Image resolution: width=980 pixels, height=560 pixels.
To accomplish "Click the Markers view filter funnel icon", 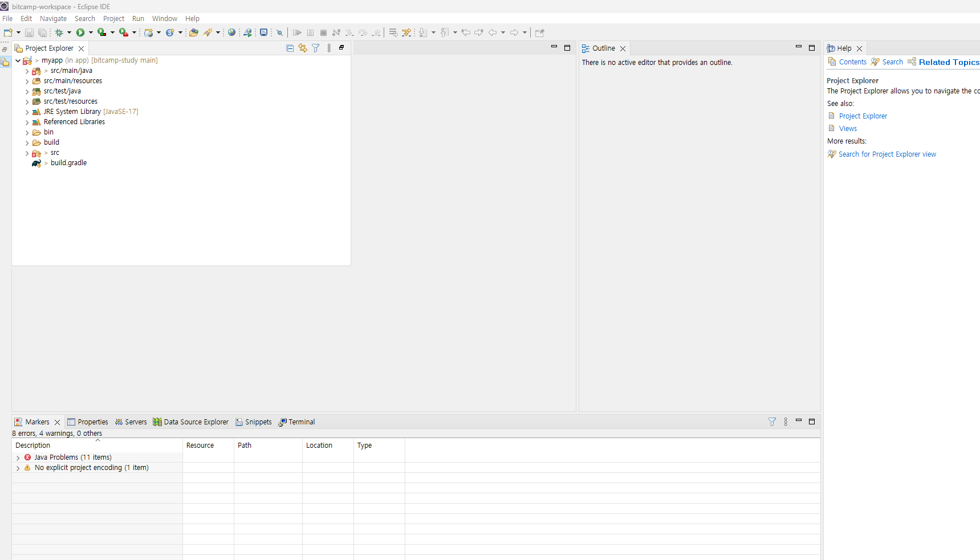I will [772, 422].
